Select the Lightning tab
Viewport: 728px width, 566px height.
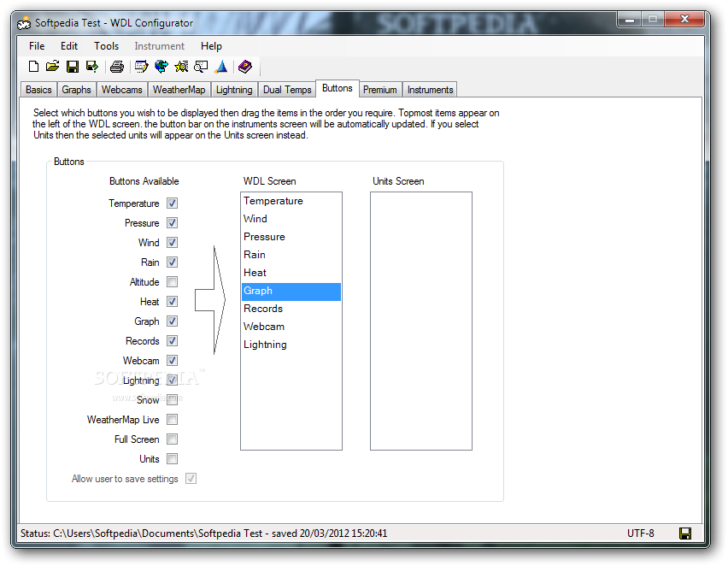pos(234,90)
